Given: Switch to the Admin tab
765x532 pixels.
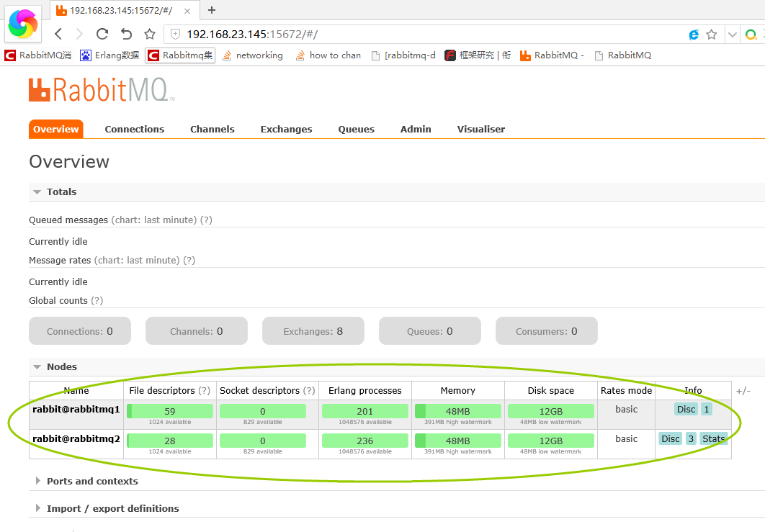Looking at the screenshot, I should pyautogui.click(x=416, y=130).
